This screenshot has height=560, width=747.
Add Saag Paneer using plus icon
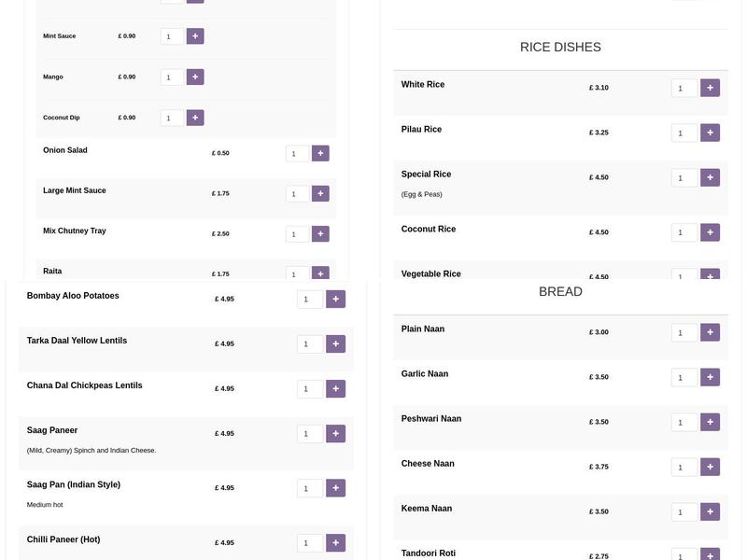(x=336, y=433)
